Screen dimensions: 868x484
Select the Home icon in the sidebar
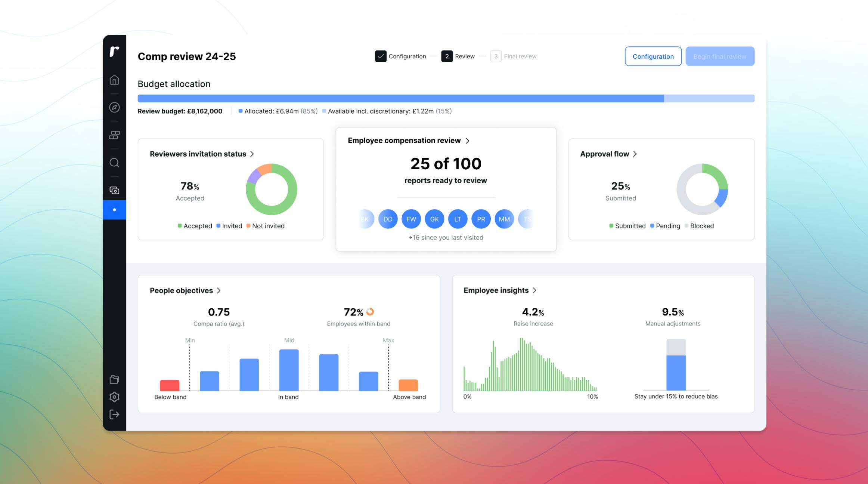point(114,80)
